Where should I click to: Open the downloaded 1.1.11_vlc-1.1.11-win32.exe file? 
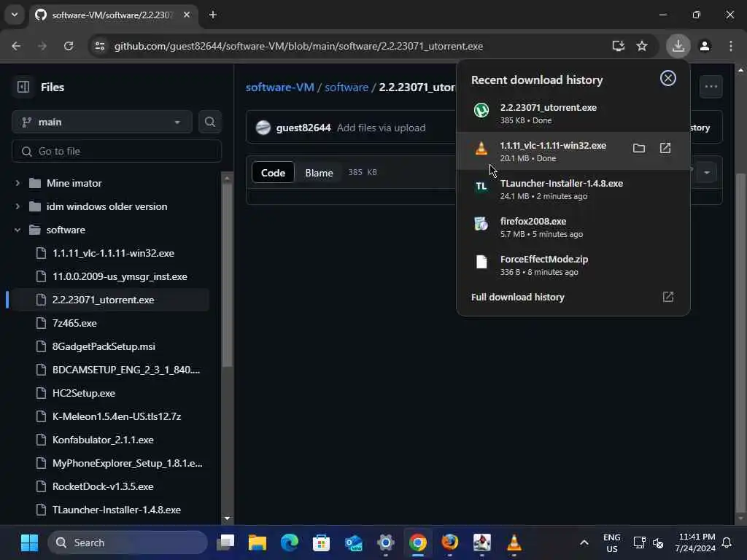[x=665, y=148]
